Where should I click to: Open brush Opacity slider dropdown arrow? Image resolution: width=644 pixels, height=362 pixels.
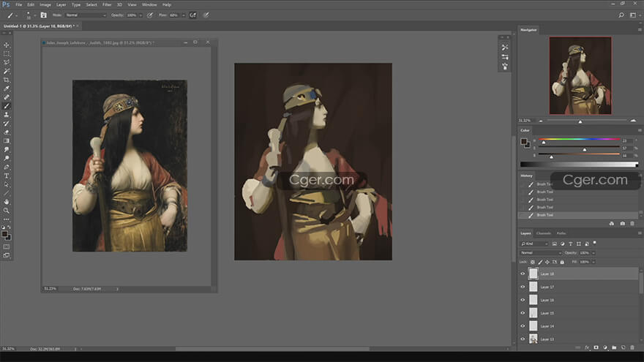(x=141, y=15)
